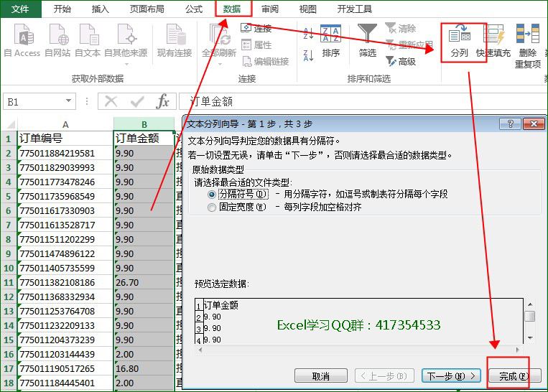Click cell 订单金额 in B1
Screen dimensions: 548x392
tap(144, 139)
